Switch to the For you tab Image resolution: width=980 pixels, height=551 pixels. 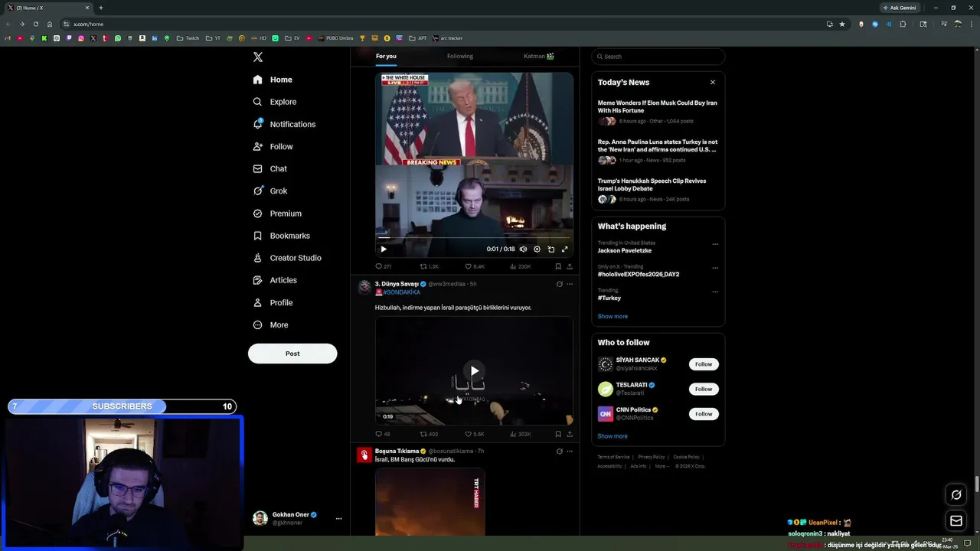tap(386, 56)
